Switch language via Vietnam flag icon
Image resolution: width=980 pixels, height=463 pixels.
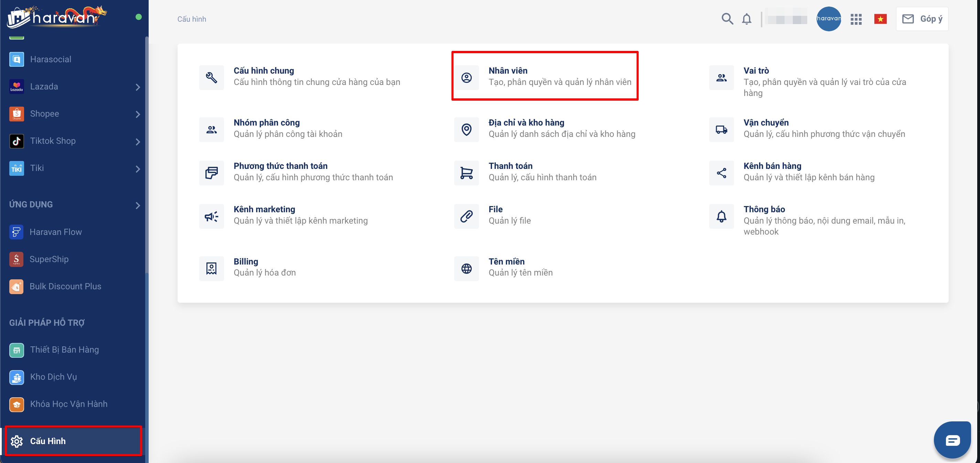coord(880,19)
